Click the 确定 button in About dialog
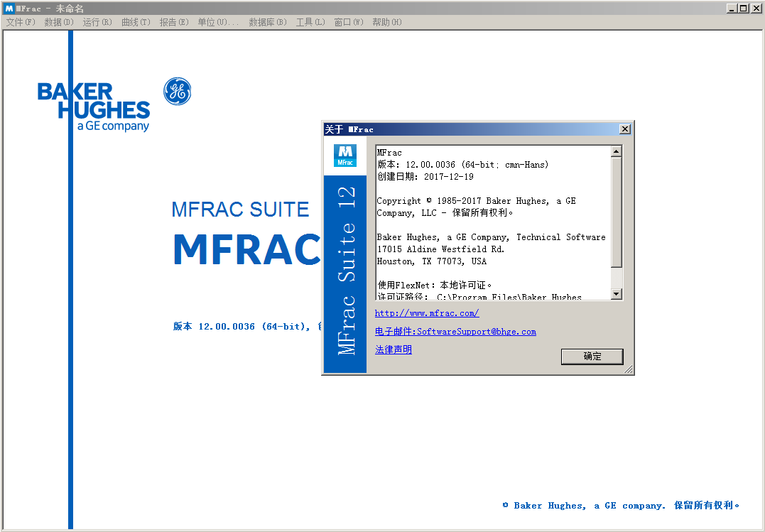The width and height of the screenshot is (765, 532). 592,357
